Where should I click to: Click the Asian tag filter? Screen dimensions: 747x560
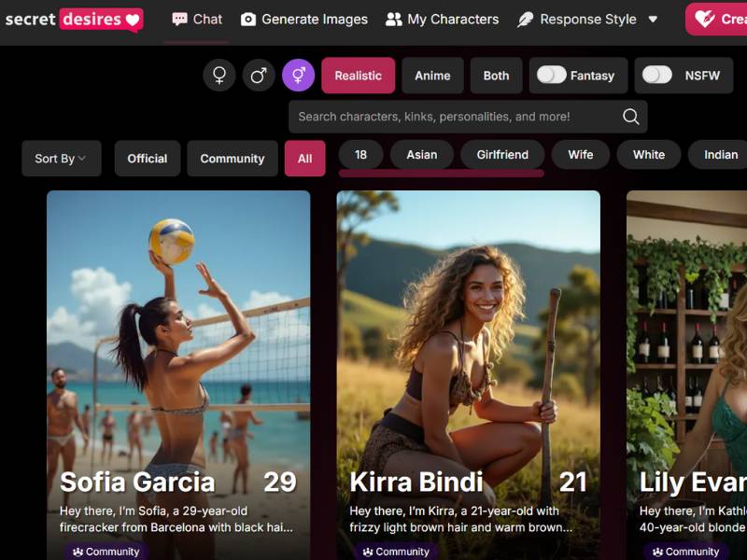coord(422,155)
